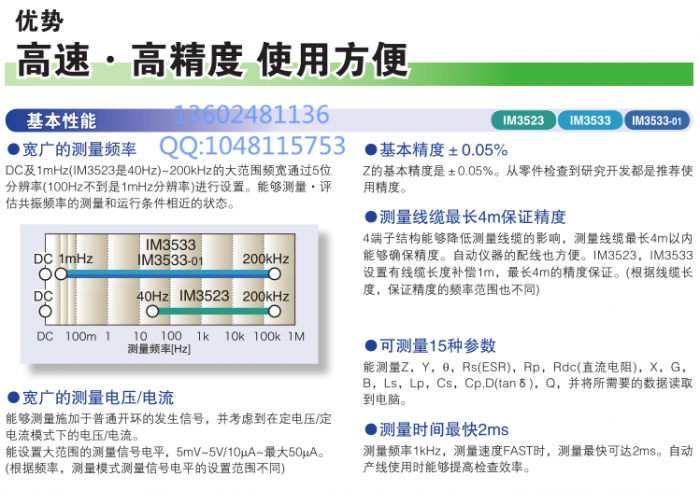Click the IM3523 green model badge
The width and height of the screenshot is (700, 490).
coord(523,120)
